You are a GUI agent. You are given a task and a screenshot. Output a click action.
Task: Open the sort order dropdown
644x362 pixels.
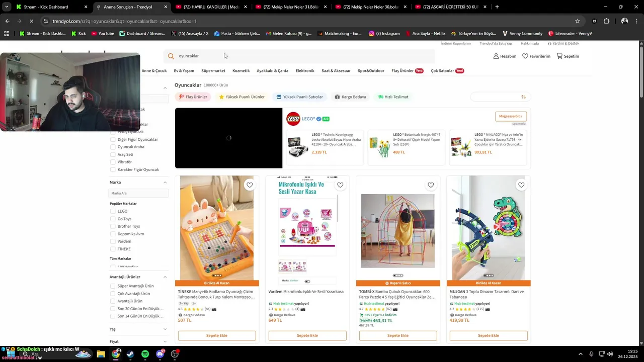(500, 97)
